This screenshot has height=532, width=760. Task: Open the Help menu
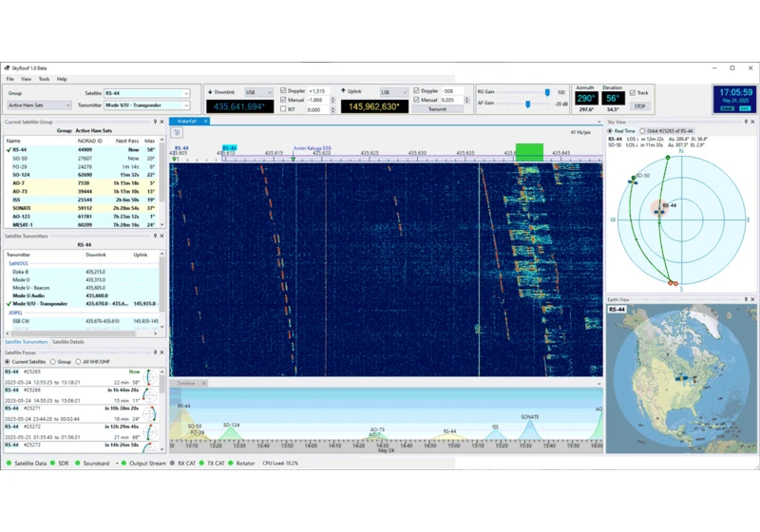pos(62,79)
